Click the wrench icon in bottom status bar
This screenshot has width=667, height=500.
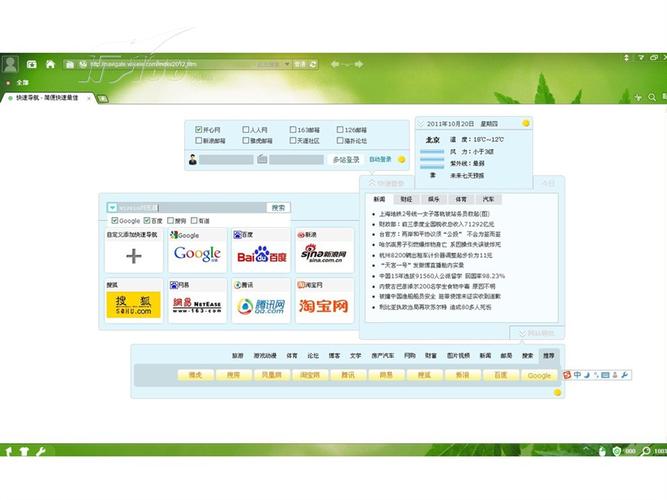click(40, 452)
